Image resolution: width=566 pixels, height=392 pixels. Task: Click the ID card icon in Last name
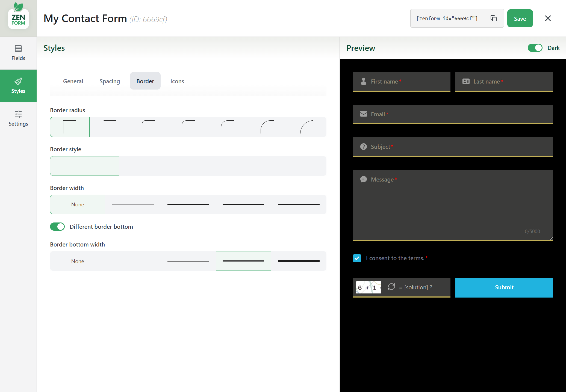(x=466, y=81)
